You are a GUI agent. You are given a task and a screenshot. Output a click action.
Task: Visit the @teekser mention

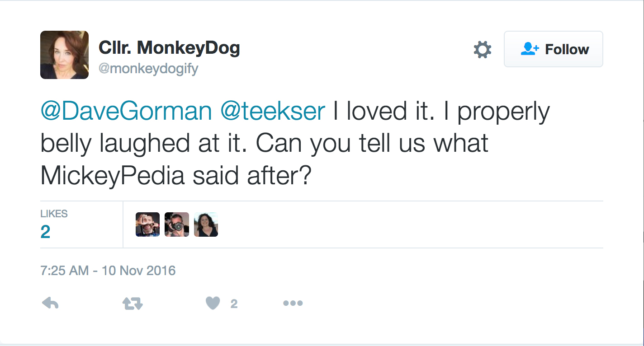tap(273, 112)
